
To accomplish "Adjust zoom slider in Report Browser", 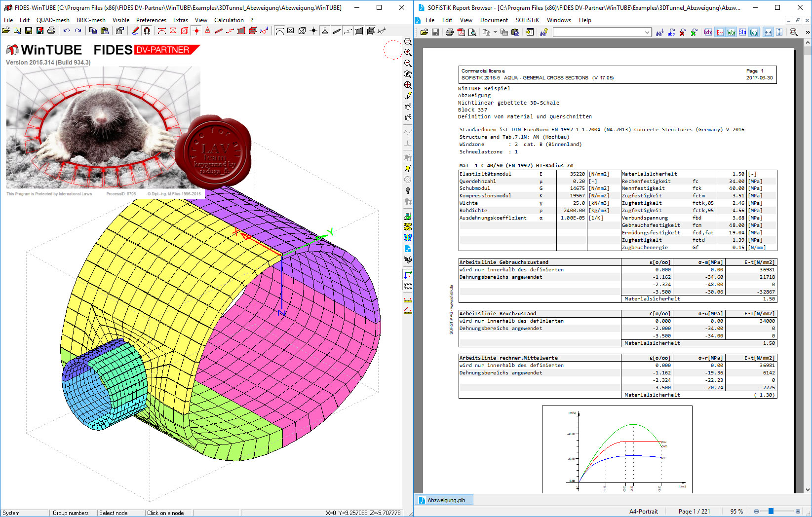I will 771,512.
